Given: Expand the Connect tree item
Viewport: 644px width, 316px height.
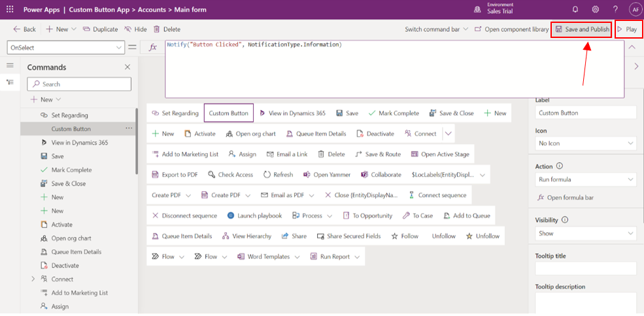Looking at the screenshot, I should [x=33, y=279].
